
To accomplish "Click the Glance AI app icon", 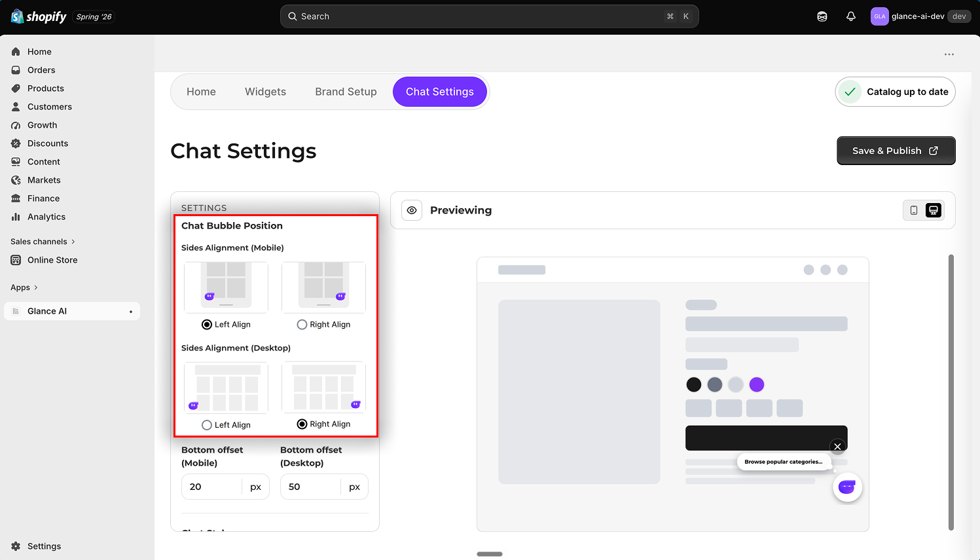I will click(x=16, y=311).
